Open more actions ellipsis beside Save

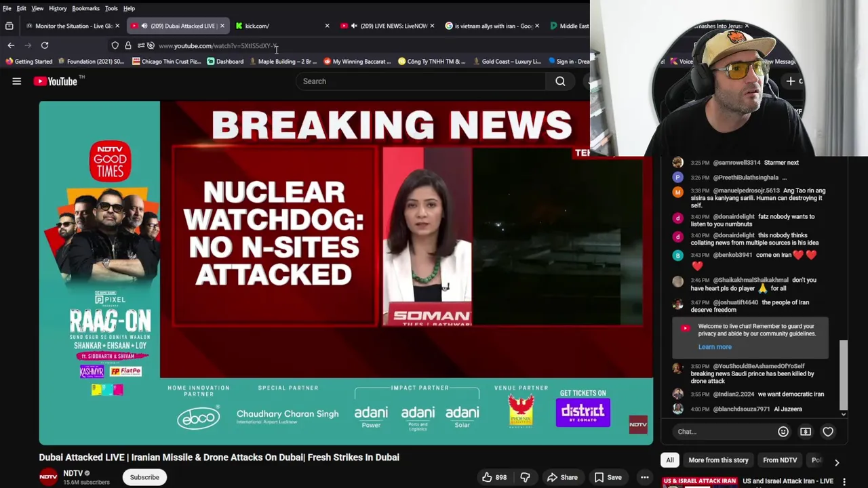[644, 477]
